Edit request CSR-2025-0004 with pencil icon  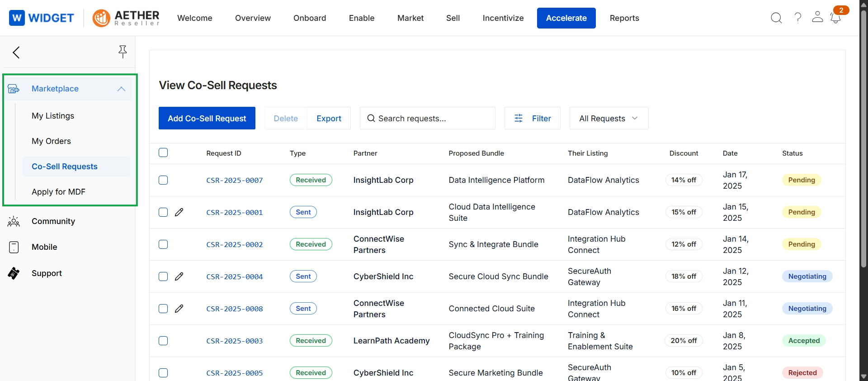coord(179,276)
